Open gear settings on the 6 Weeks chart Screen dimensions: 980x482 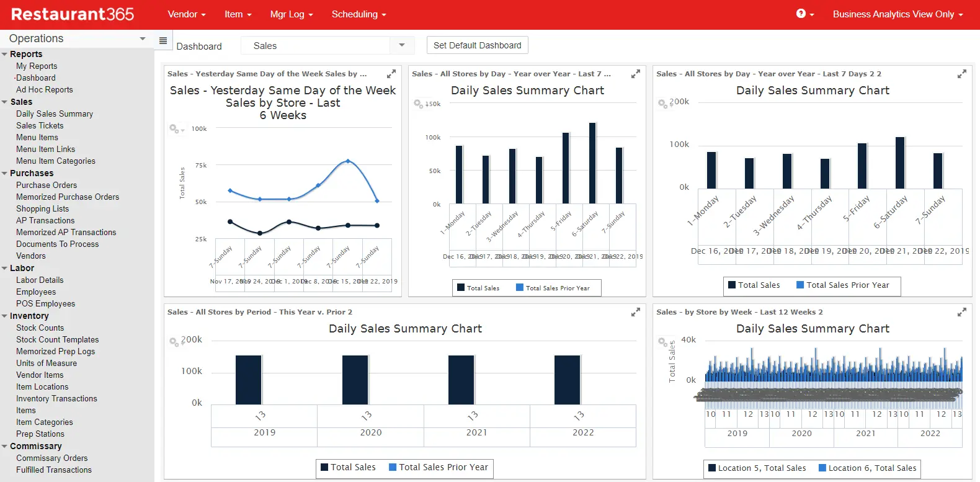tap(176, 129)
